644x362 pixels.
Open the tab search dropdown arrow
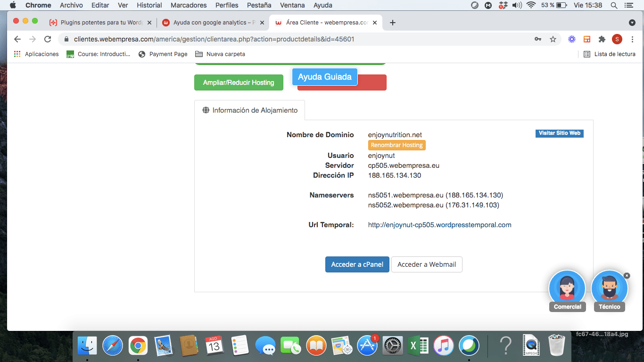coord(632,23)
